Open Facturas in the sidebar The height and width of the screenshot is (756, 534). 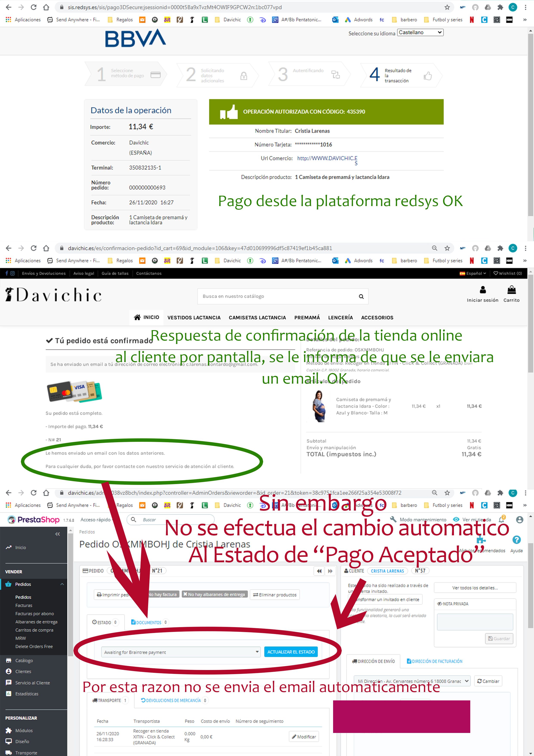(24, 605)
